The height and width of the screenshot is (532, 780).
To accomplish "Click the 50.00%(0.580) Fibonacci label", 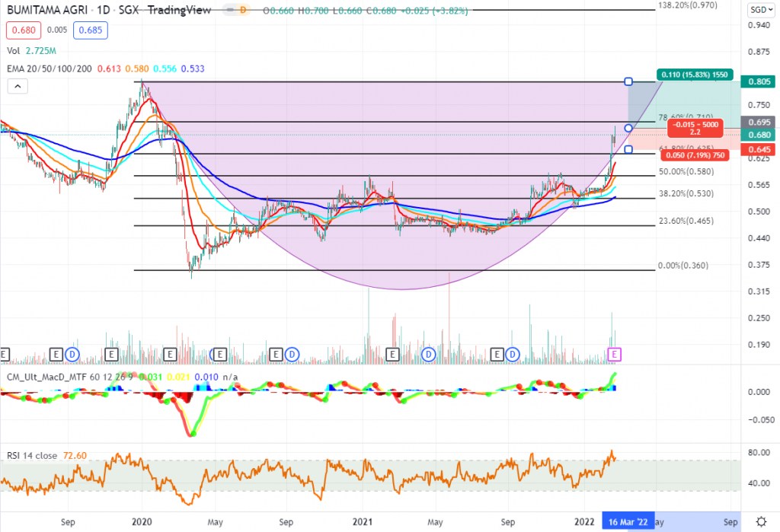I will [x=686, y=171].
